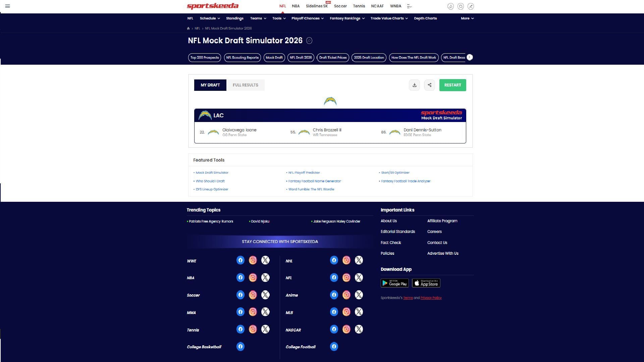Screen dimensions: 644x362
Task: Open the Fantasy Football Name Generator link
Action: click(315, 181)
